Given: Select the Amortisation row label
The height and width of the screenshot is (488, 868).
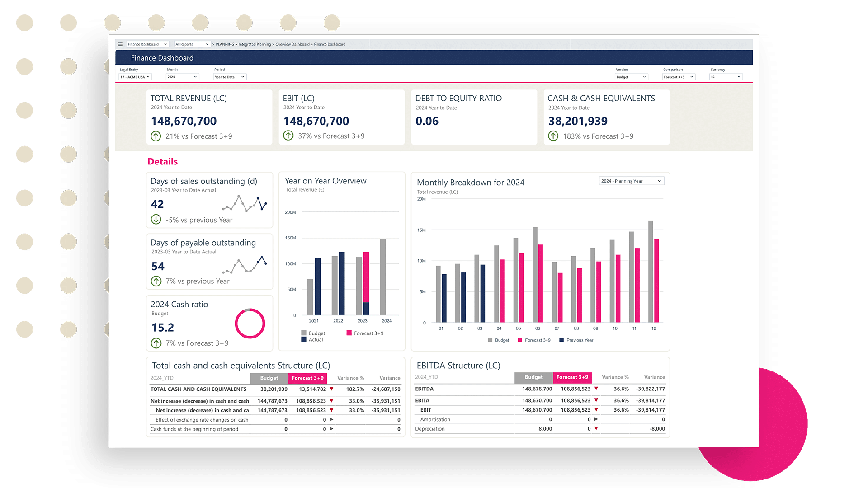Looking at the screenshot, I should pos(435,419).
